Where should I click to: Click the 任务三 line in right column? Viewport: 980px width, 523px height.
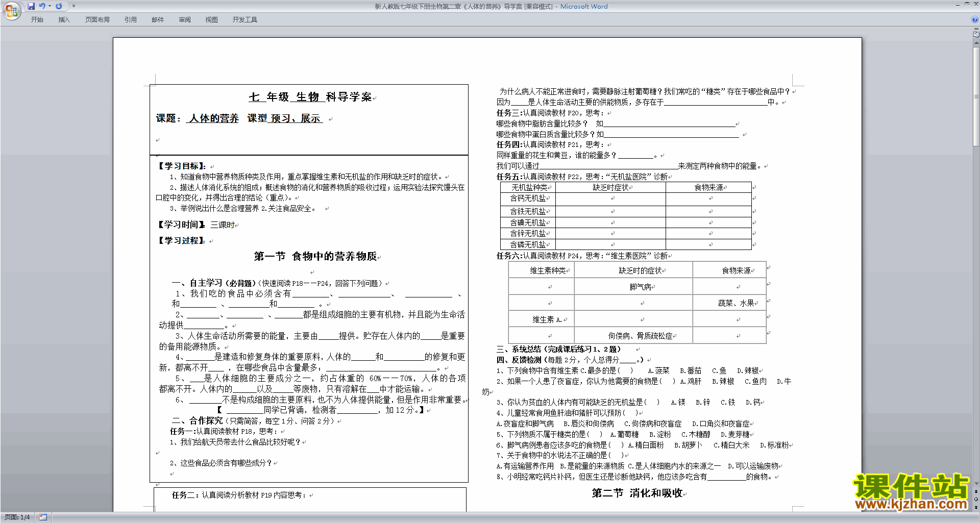pyautogui.click(x=550, y=113)
